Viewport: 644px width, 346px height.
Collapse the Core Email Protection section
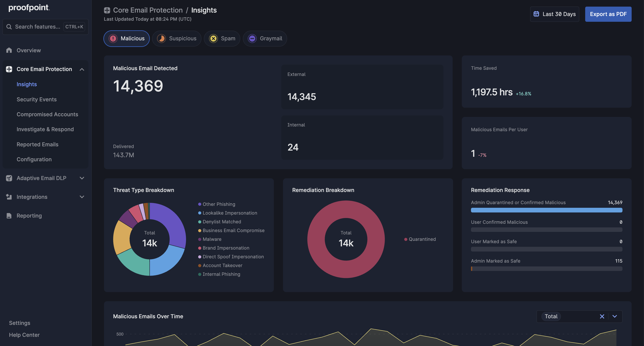pos(82,69)
